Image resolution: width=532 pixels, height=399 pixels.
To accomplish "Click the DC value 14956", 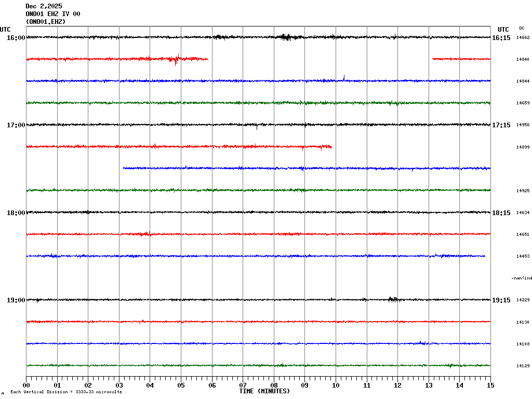I will [523, 125].
